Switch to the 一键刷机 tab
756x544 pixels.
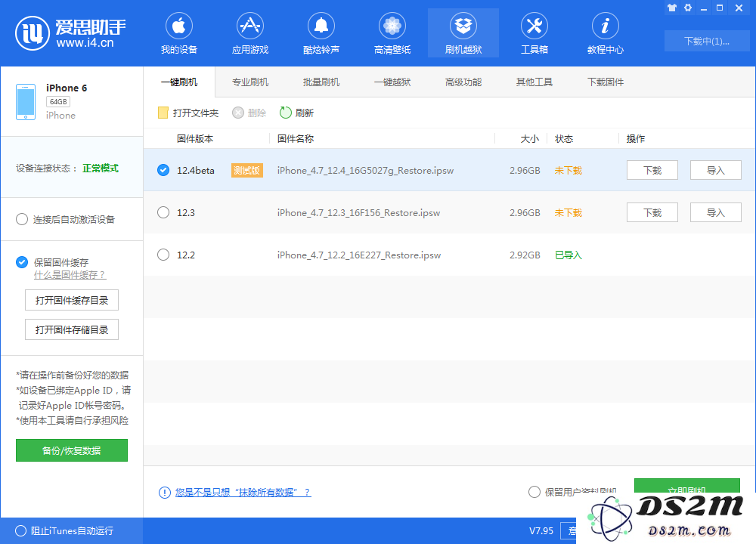click(x=179, y=82)
